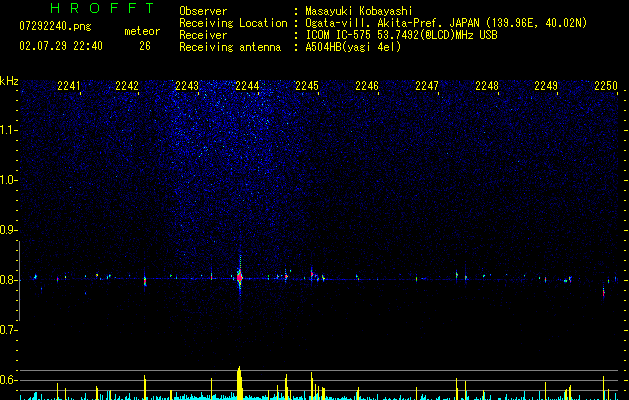Viewport: 629px width, 400px height.
Task: Click the 2244 time marker
Action: (x=247, y=85)
